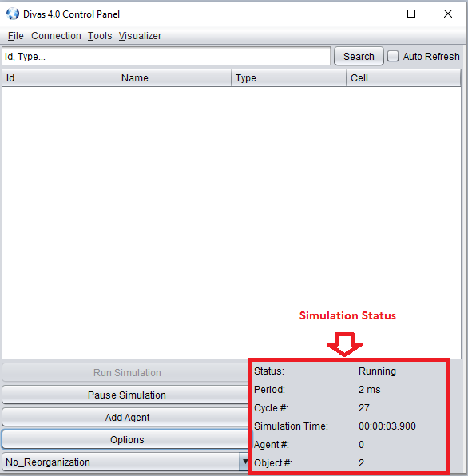Viewport: 468px width, 476px height.
Task: Sort by the Cell column header
Action: tap(403, 78)
